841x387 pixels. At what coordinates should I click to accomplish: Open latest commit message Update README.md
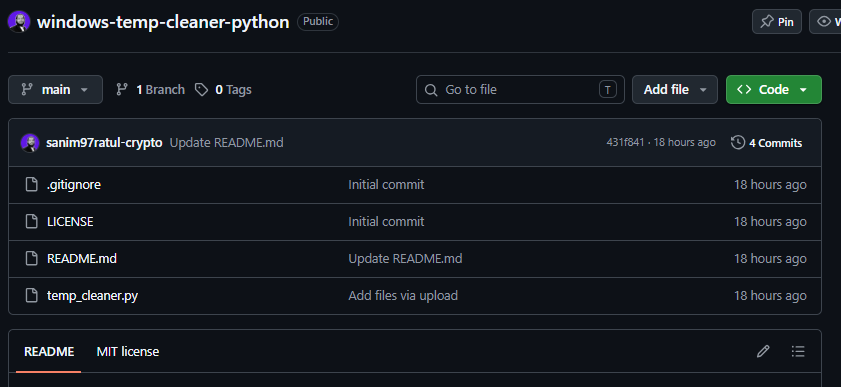click(226, 143)
